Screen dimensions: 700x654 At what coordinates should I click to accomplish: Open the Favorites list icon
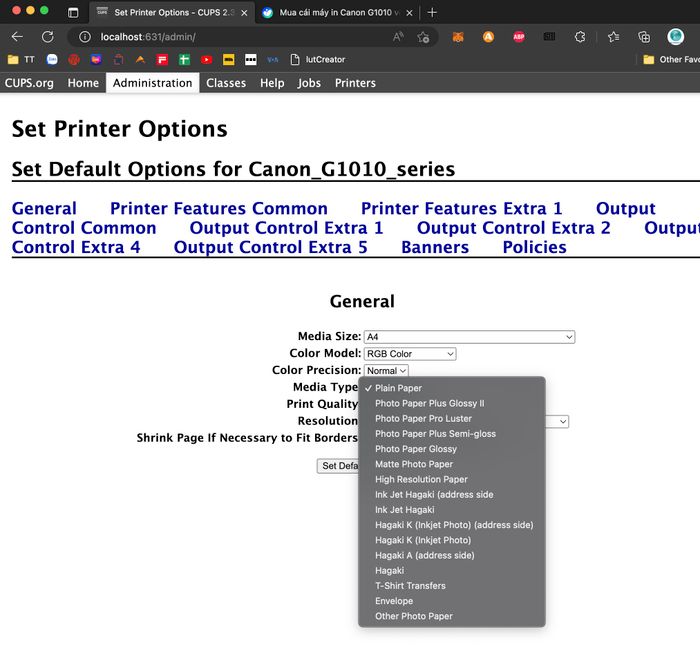coord(614,37)
